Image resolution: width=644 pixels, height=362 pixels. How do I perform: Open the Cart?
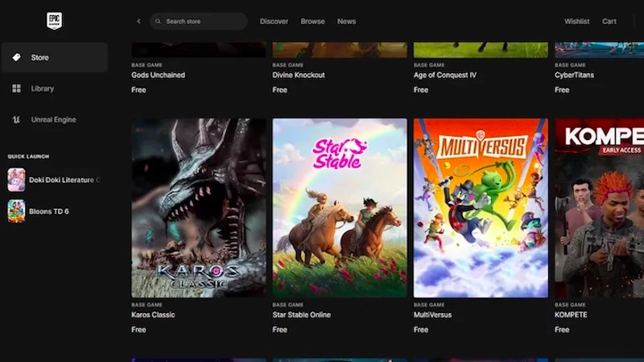coord(609,22)
